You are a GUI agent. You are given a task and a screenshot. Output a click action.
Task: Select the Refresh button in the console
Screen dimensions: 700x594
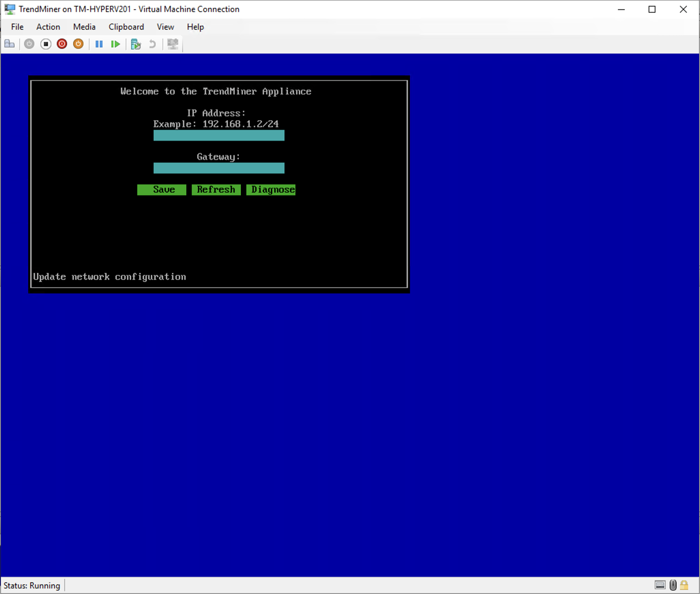tap(216, 190)
